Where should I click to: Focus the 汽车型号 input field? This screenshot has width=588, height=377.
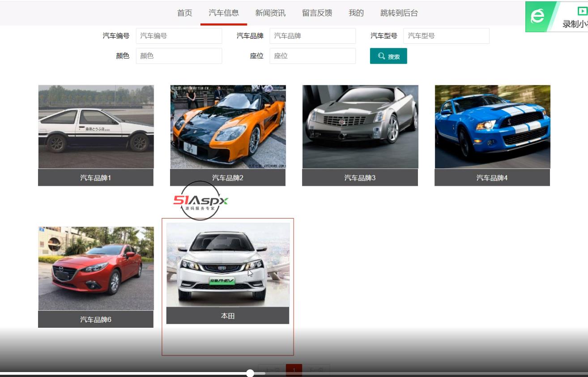click(446, 36)
